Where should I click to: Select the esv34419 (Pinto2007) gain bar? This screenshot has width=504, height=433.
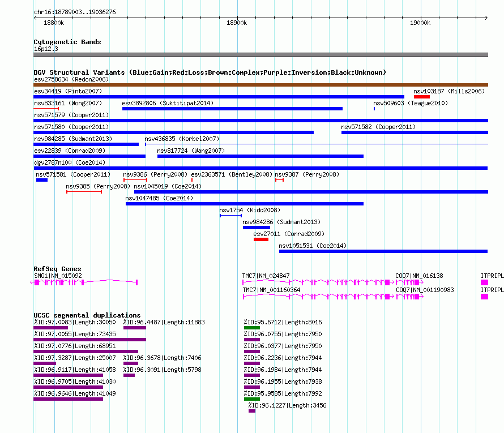[x=219, y=97]
